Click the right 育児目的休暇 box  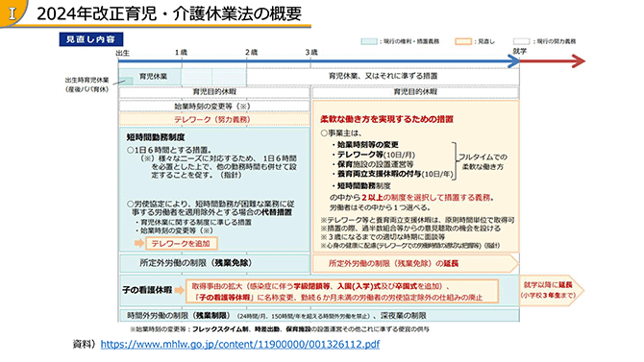415,92
